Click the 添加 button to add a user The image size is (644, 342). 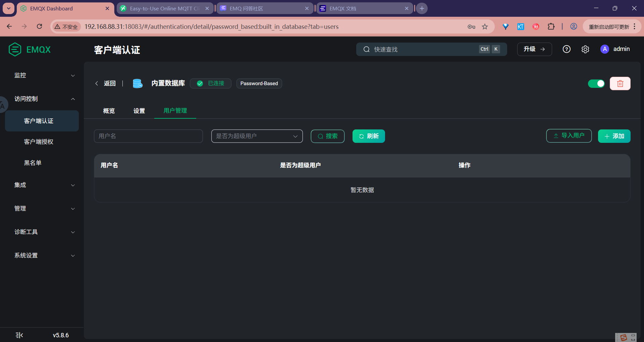pos(614,136)
